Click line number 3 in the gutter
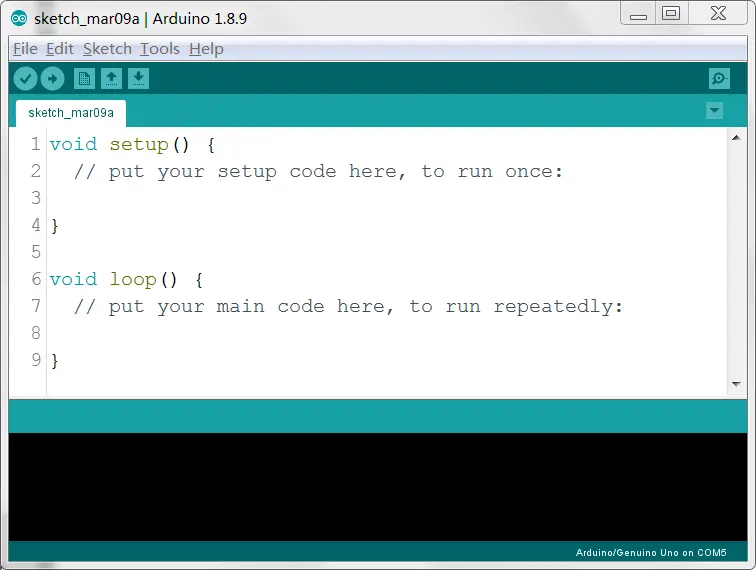756x570 pixels. [x=36, y=198]
